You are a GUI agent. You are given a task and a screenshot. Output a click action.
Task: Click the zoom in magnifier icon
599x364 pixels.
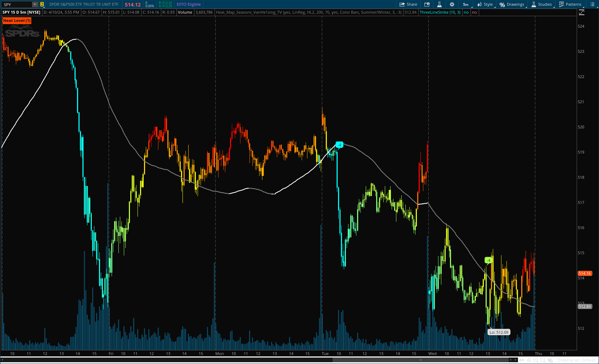(536, 360)
